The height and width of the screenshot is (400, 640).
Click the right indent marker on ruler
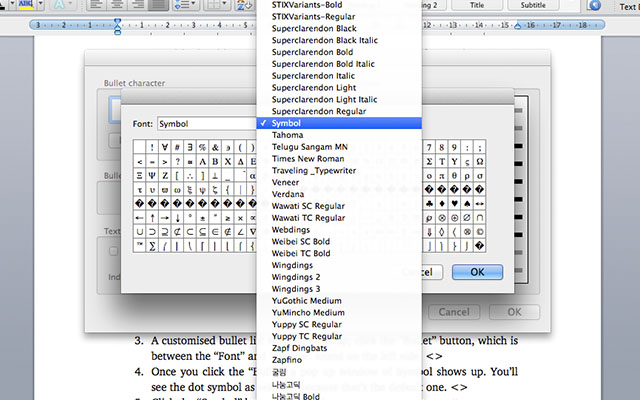click(x=518, y=26)
